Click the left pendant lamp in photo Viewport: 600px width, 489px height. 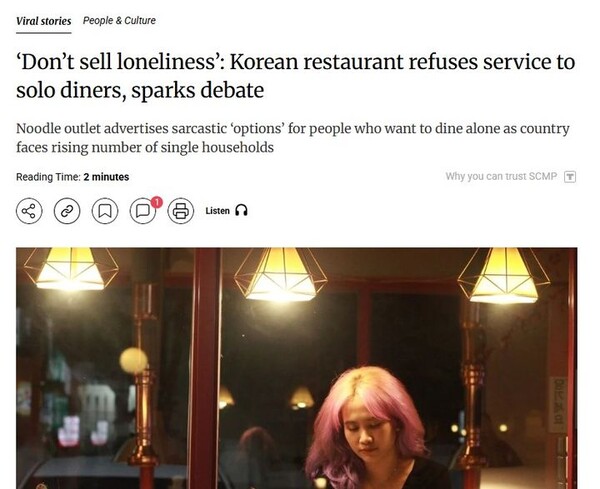(x=71, y=269)
